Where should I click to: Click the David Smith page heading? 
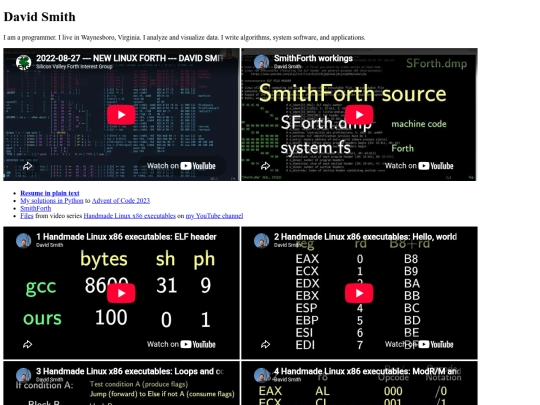coord(40,17)
